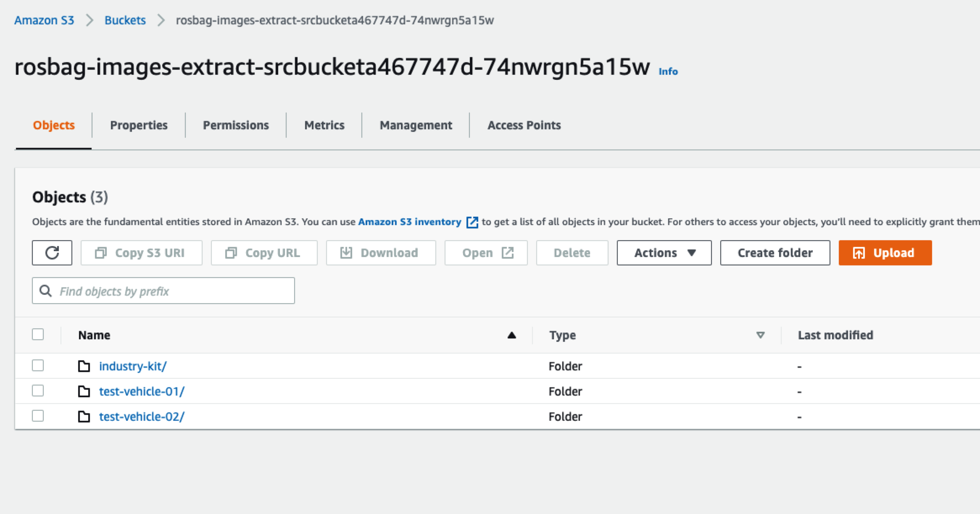Check the industry-kit/ row checkbox
The width and height of the screenshot is (980, 514).
38,365
